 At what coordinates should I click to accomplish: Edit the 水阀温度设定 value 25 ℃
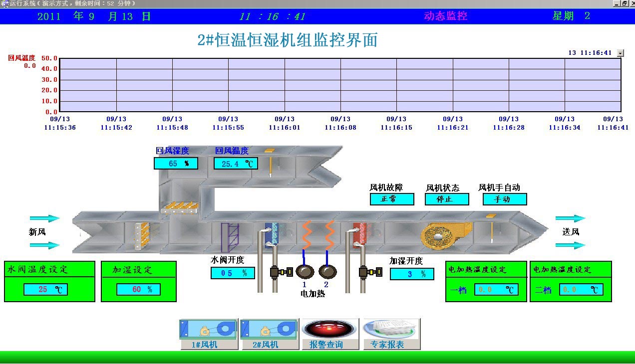45,289
